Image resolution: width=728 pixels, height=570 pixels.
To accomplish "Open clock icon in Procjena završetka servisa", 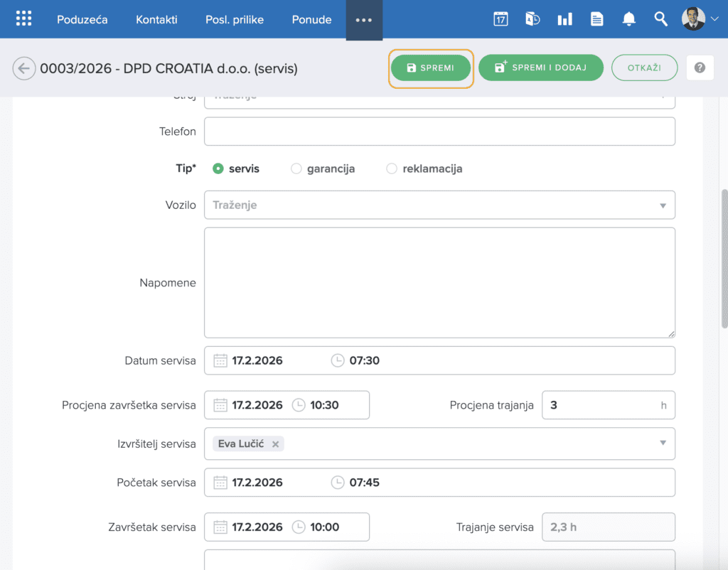I will 299,405.
